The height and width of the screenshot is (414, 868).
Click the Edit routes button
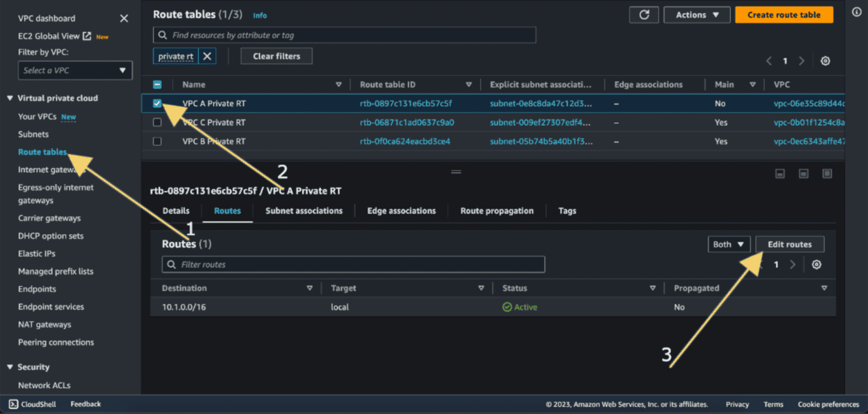pyautogui.click(x=789, y=245)
